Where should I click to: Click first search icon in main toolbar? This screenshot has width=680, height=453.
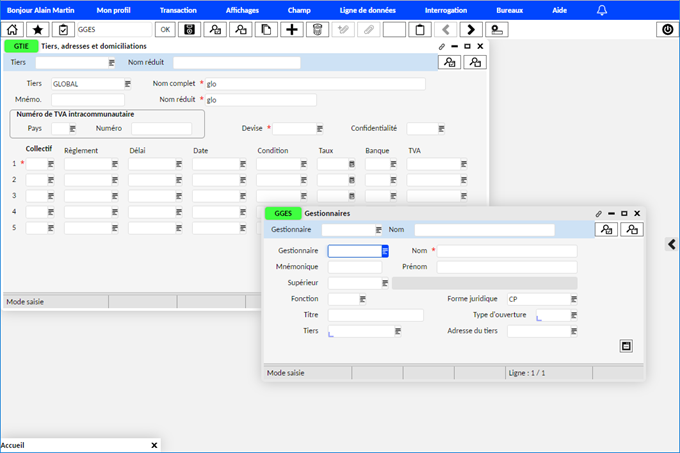[x=215, y=29]
